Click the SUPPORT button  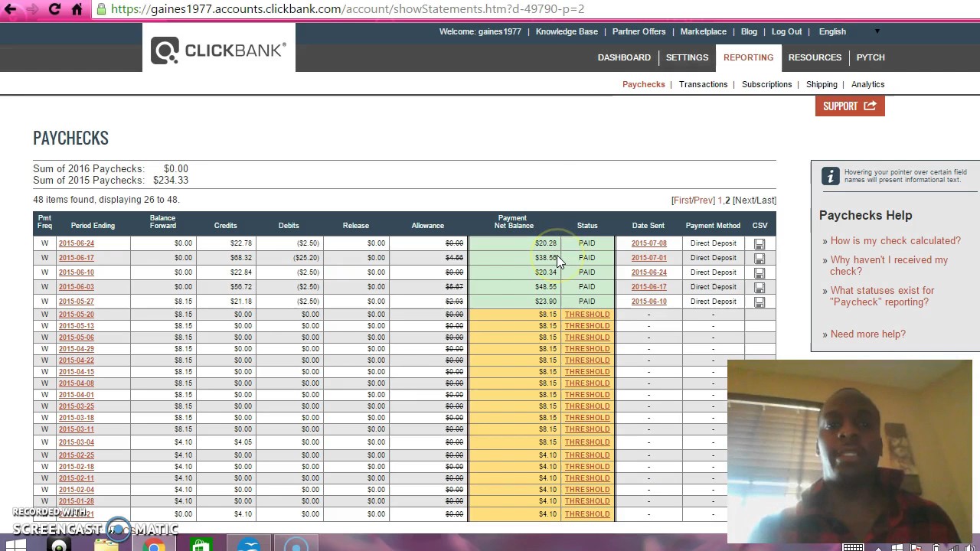850,106
